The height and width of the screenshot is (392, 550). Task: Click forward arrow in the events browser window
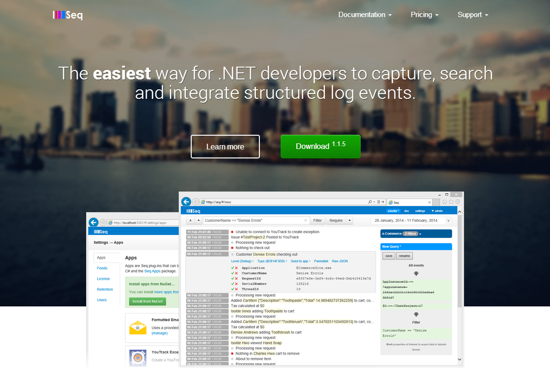click(195, 202)
